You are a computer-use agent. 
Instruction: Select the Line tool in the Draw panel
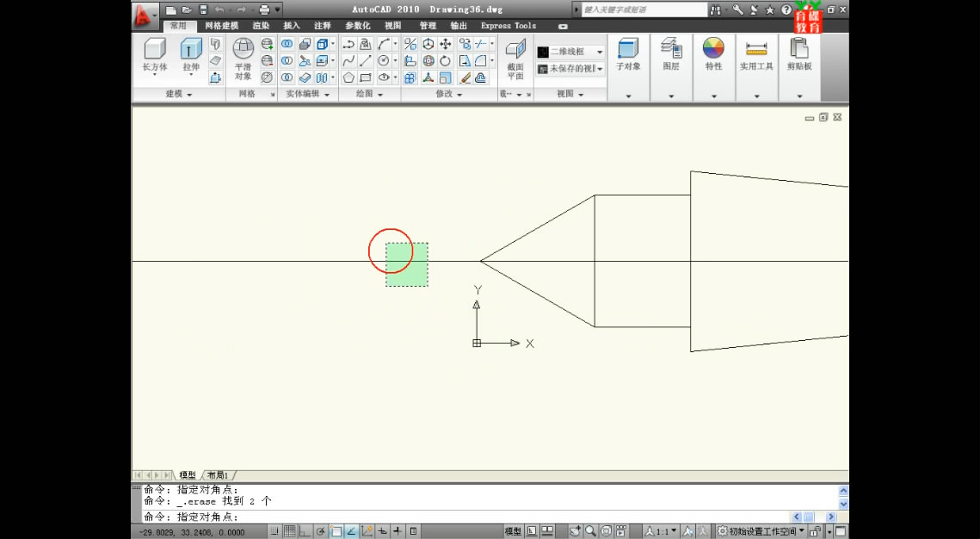point(366,60)
